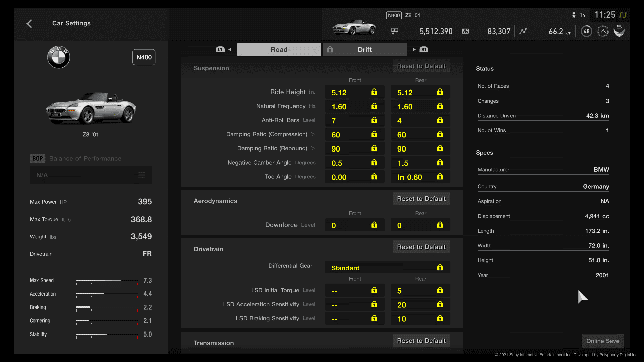Screen dimensions: 644x362
Task: Toggle lock on Front Ride Height setting
Action: click(x=374, y=92)
